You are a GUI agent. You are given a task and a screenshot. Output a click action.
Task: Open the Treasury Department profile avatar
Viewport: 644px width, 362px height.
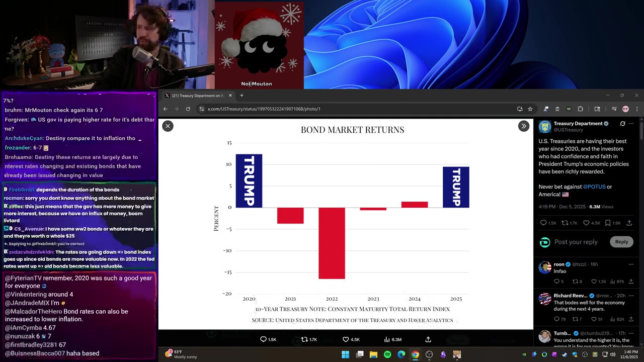pyautogui.click(x=545, y=126)
